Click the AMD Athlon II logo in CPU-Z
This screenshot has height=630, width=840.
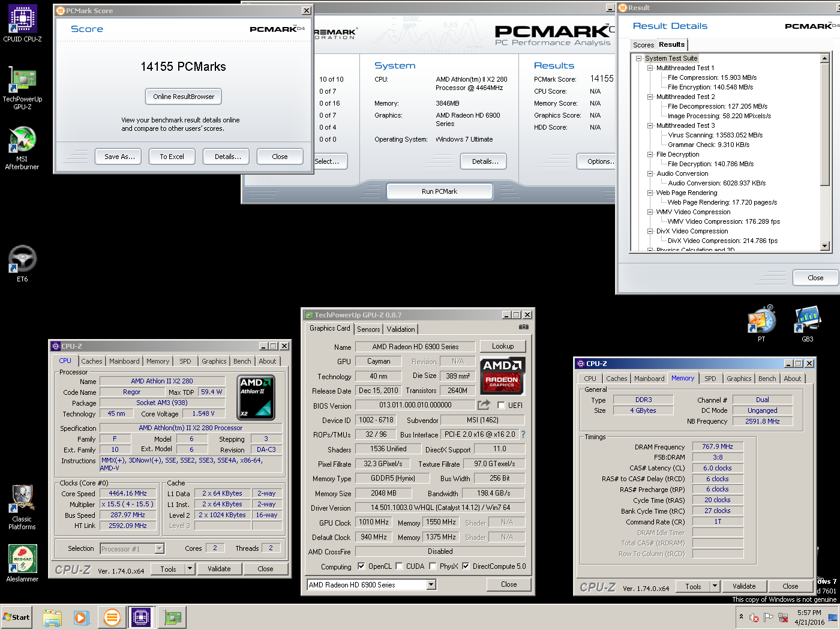[256, 397]
